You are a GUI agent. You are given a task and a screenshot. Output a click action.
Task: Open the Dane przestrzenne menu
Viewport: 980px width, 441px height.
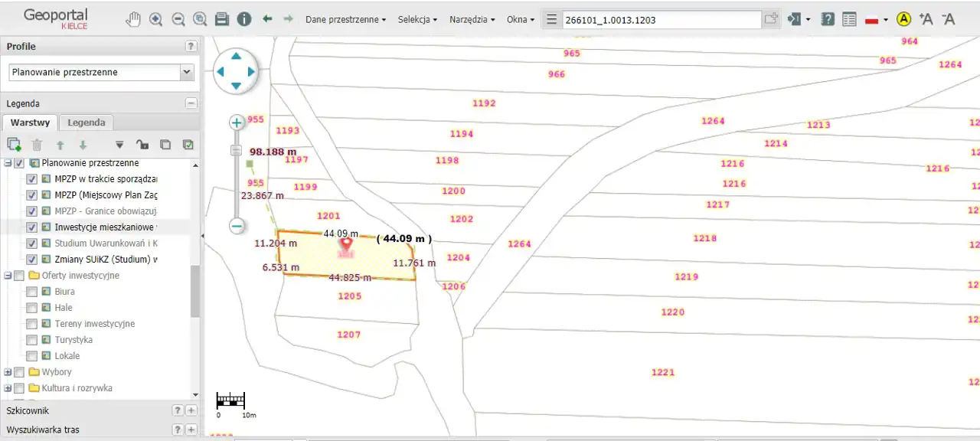pos(345,19)
